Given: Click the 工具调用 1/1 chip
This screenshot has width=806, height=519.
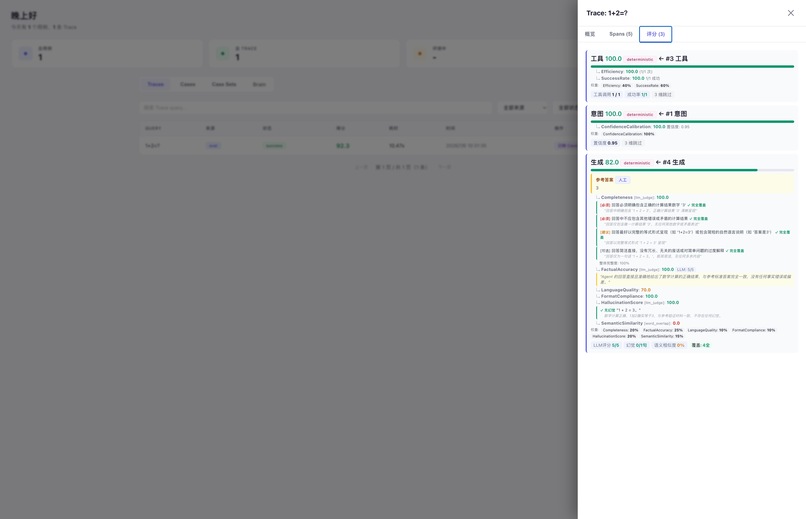Looking at the screenshot, I should pos(607,95).
